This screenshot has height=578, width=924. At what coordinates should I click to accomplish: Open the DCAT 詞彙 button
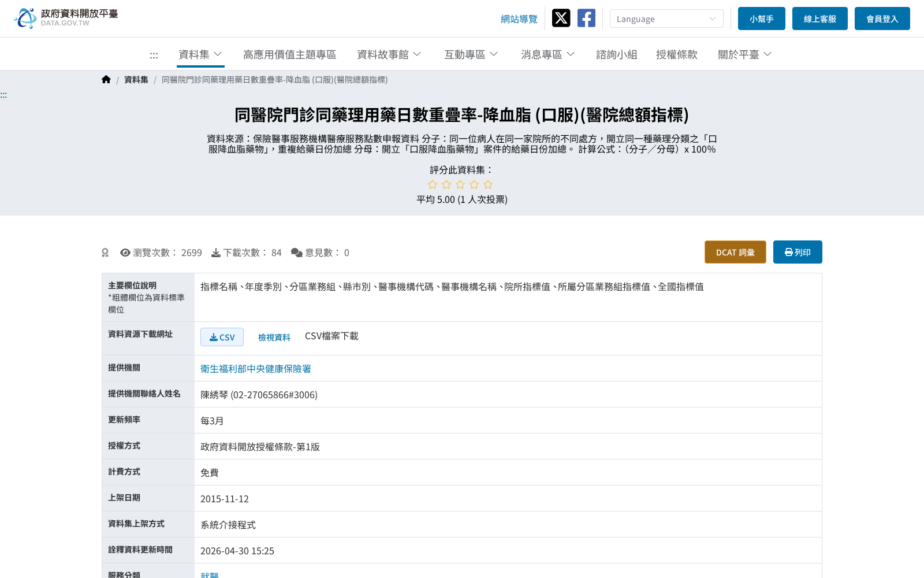tap(735, 252)
